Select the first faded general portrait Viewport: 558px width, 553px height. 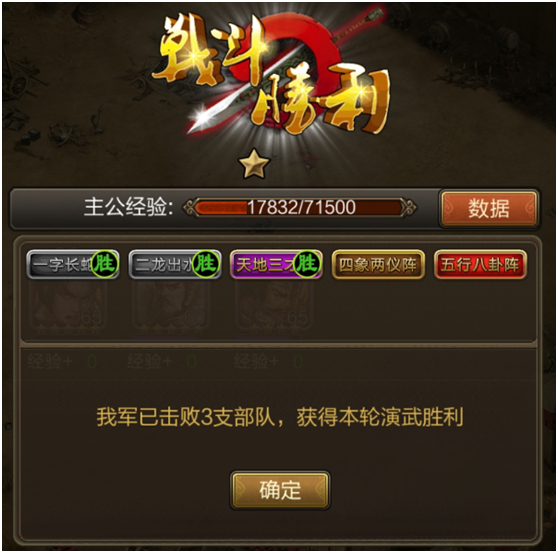tap(69, 309)
